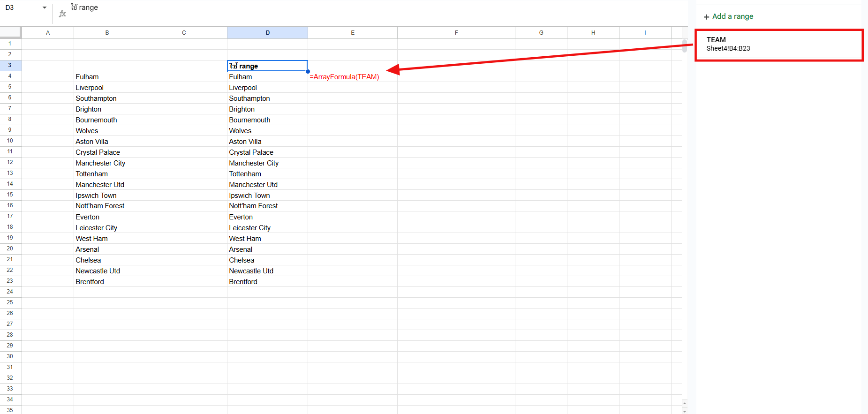Select row 12 header

coord(10,163)
